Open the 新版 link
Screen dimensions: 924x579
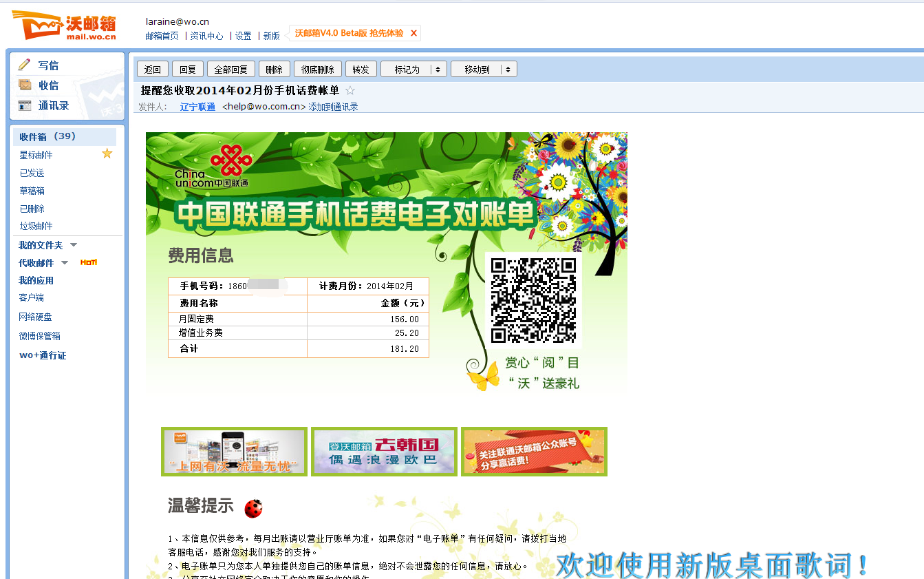pos(271,36)
